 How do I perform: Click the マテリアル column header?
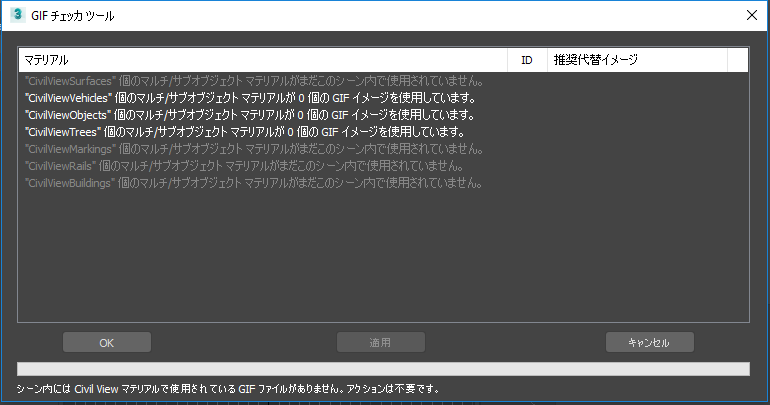(x=263, y=60)
